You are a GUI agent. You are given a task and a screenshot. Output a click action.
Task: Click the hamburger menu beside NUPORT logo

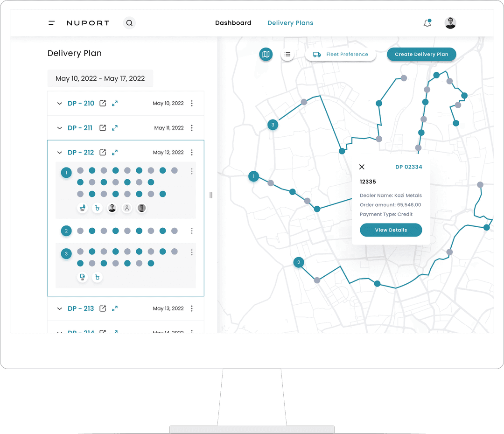click(51, 22)
